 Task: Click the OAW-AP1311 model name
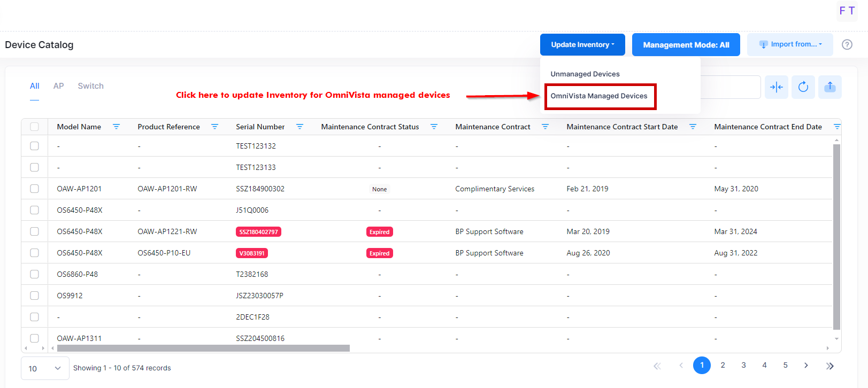click(79, 338)
